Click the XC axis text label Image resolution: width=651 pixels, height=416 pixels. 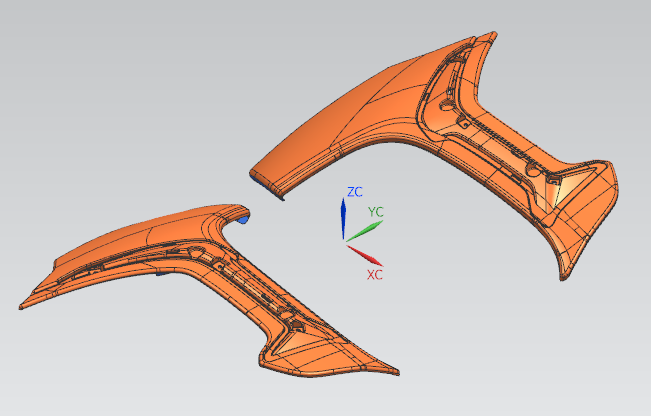click(x=375, y=274)
